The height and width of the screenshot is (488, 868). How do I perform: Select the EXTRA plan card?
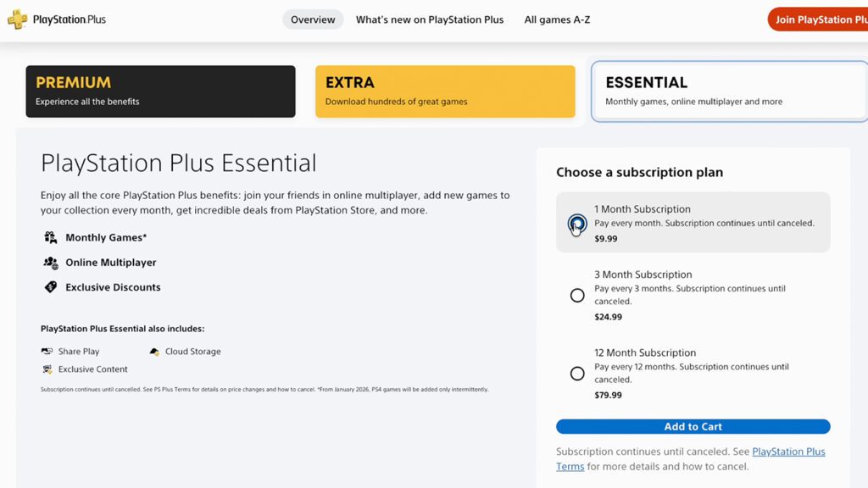pyautogui.click(x=446, y=91)
